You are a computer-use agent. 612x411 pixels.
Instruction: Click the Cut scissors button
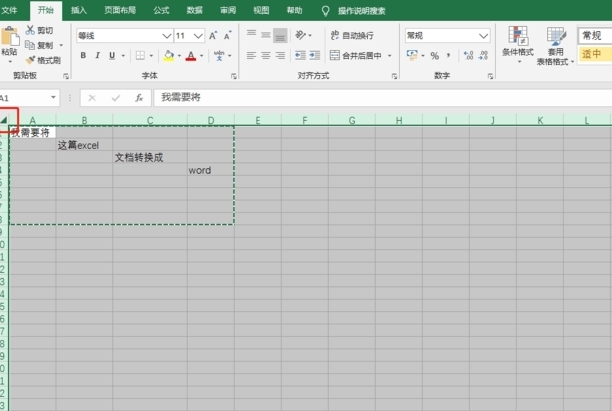39,30
